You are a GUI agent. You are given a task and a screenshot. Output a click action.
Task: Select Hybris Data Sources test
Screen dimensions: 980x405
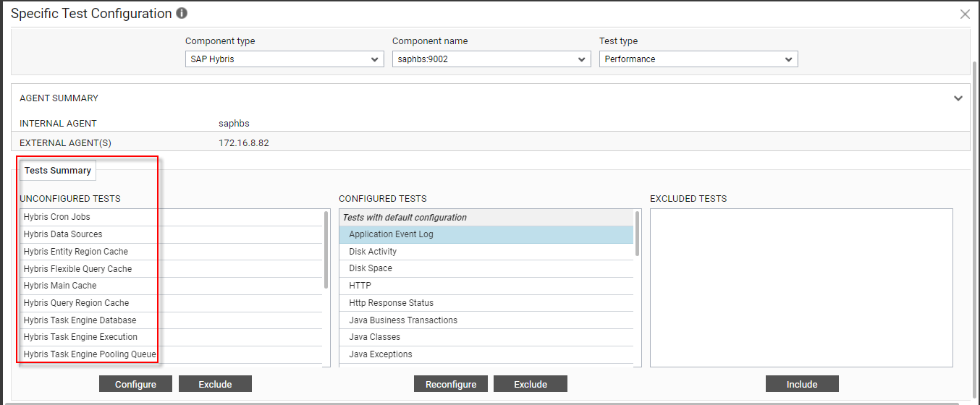click(x=171, y=234)
